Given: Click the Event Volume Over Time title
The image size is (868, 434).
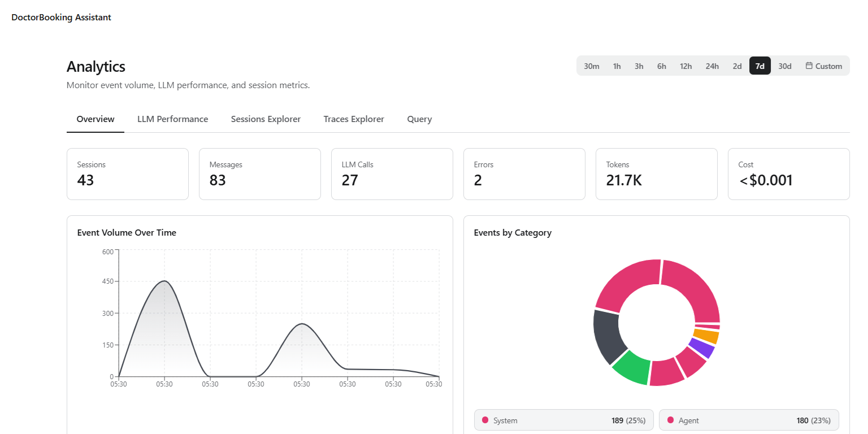Looking at the screenshot, I should tap(127, 233).
